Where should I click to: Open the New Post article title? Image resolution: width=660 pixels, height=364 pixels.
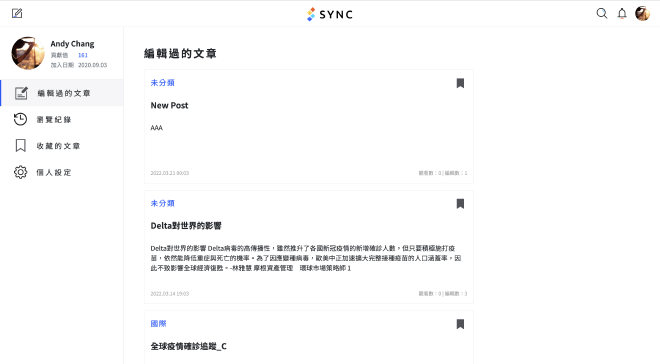coord(169,105)
